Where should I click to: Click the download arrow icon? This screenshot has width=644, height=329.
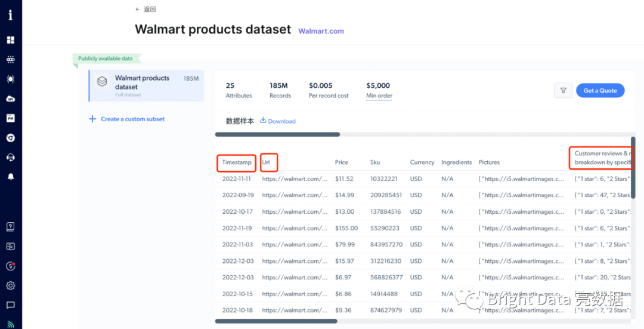coord(264,121)
